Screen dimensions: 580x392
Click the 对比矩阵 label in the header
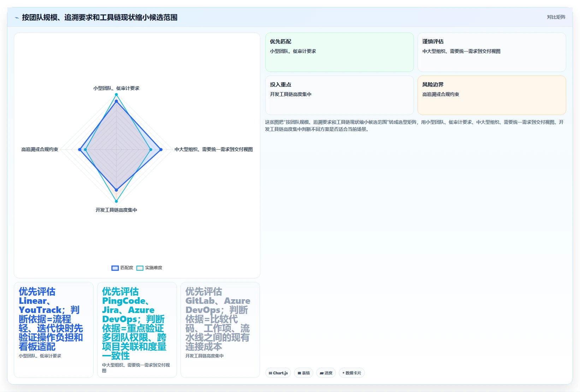[556, 17]
